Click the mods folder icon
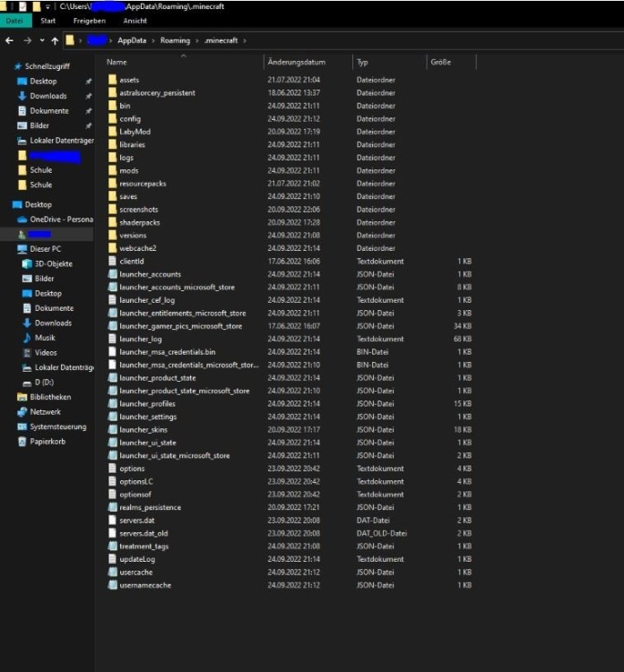The height and width of the screenshot is (672, 624). (x=112, y=170)
